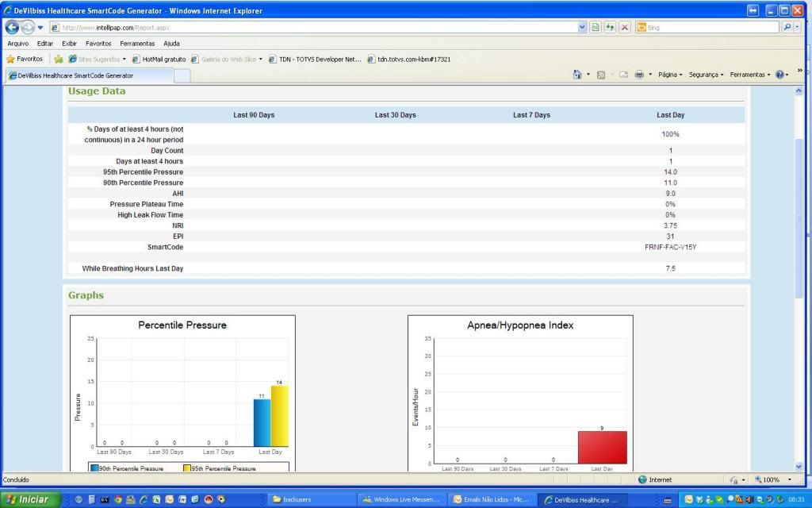Click the Last 30 Days column header
Image resolution: width=812 pixels, height=508 pixels.
(x=395, y=115)
